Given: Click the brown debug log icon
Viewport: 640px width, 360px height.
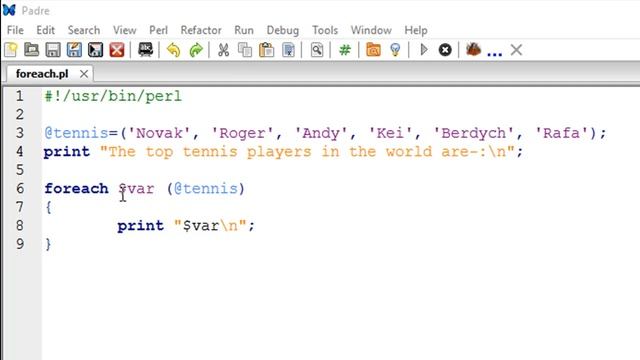Looking at the screenshot, I should point(473,49).
